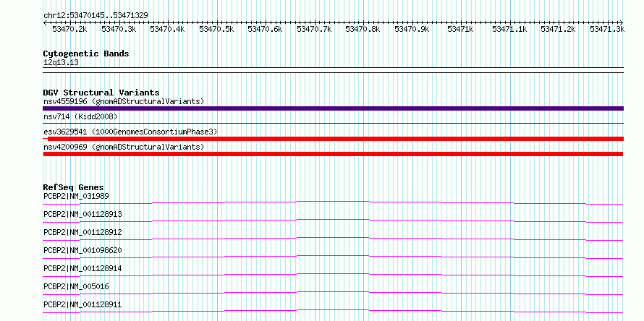This screenshot has height=321, width=644.
Task: Open the nsv714 (Kidd2008) variant label
Action: click(80, 116)
